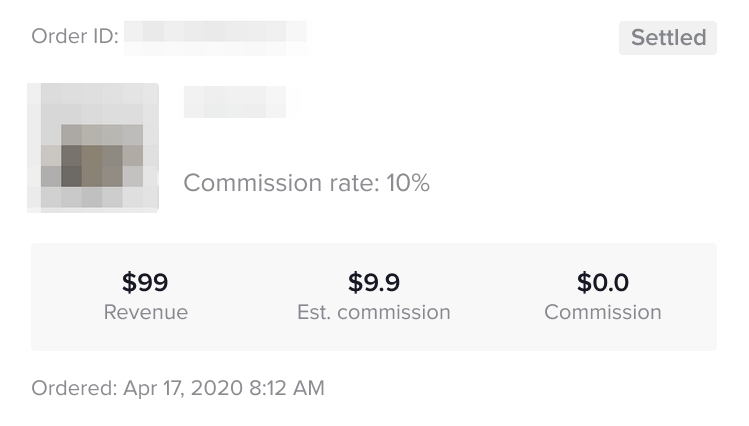Select the Revenue label

tap(145, 312)
